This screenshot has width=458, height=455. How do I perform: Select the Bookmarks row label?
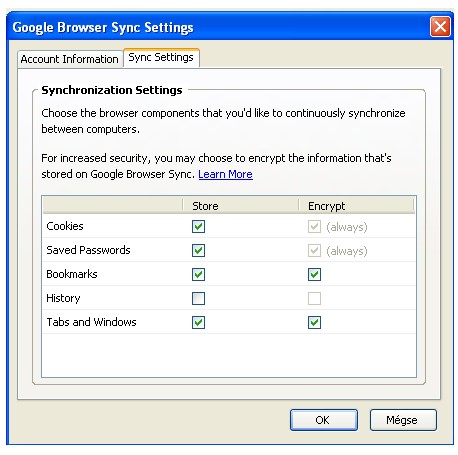click(x=72, y=274)
